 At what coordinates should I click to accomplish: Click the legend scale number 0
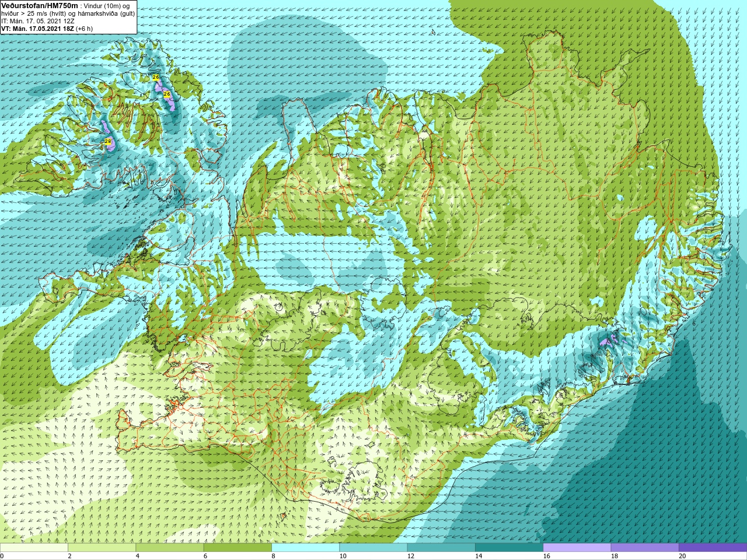(x=2, y=556)
